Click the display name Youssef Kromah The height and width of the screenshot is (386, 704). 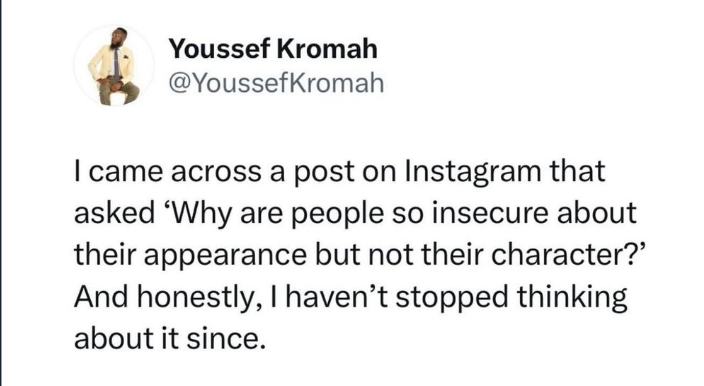tap(273, 48)
